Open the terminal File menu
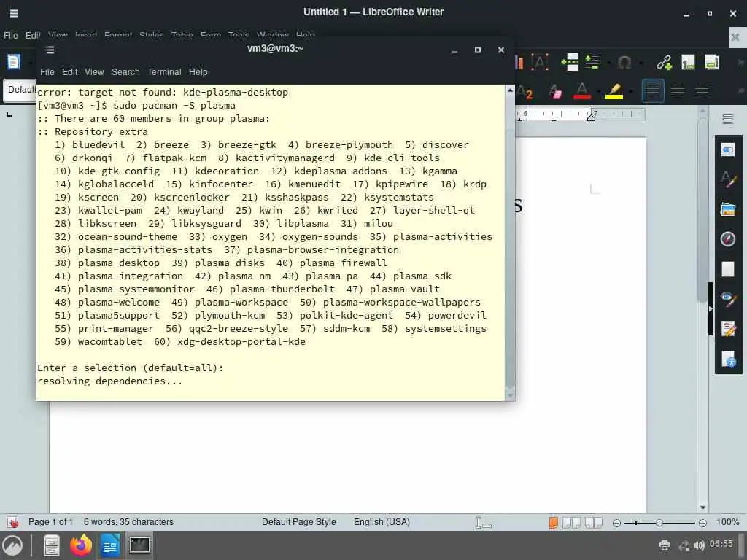747x560 pixels. [x=47, y=72]
